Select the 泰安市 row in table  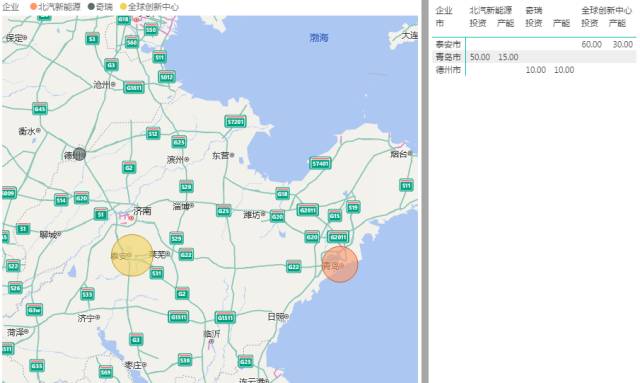(x=534, y=44)
